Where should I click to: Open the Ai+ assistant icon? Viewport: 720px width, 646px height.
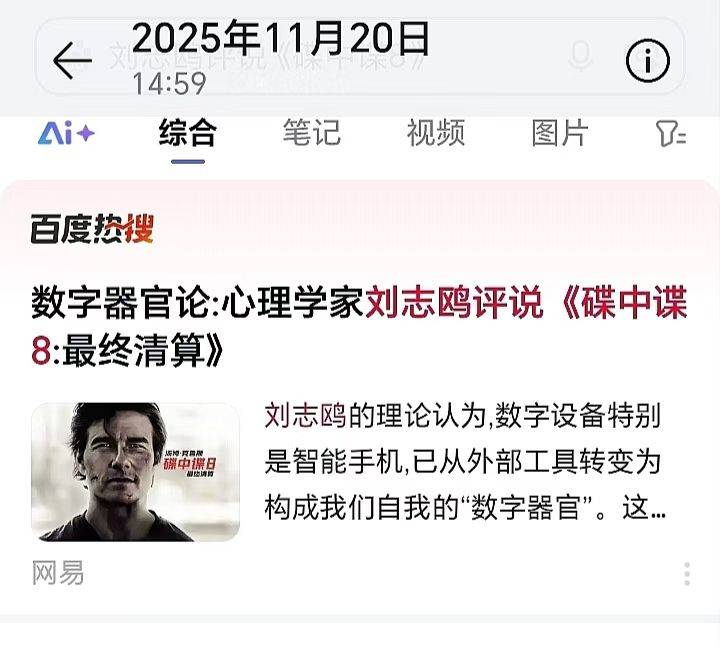(66, 133)
